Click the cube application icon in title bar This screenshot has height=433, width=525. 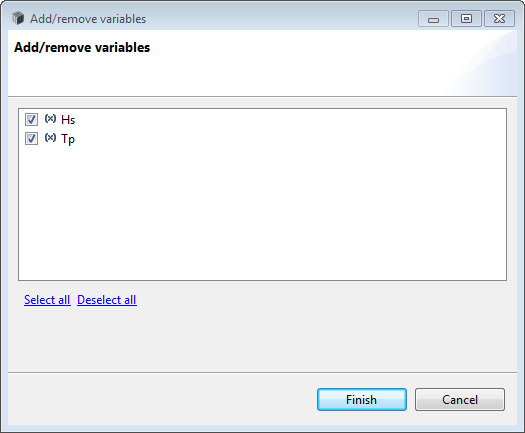(x=18, y=18)
